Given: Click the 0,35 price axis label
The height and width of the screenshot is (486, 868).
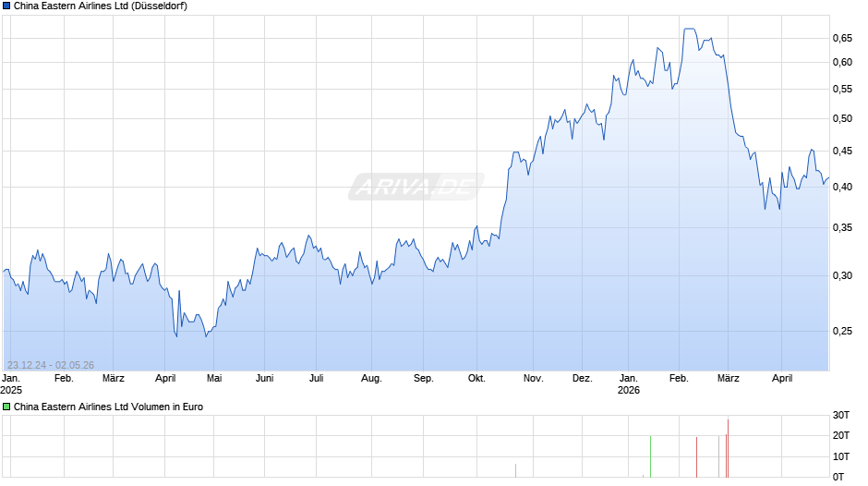Looking at the screenshot, I should tap(842, 228).
